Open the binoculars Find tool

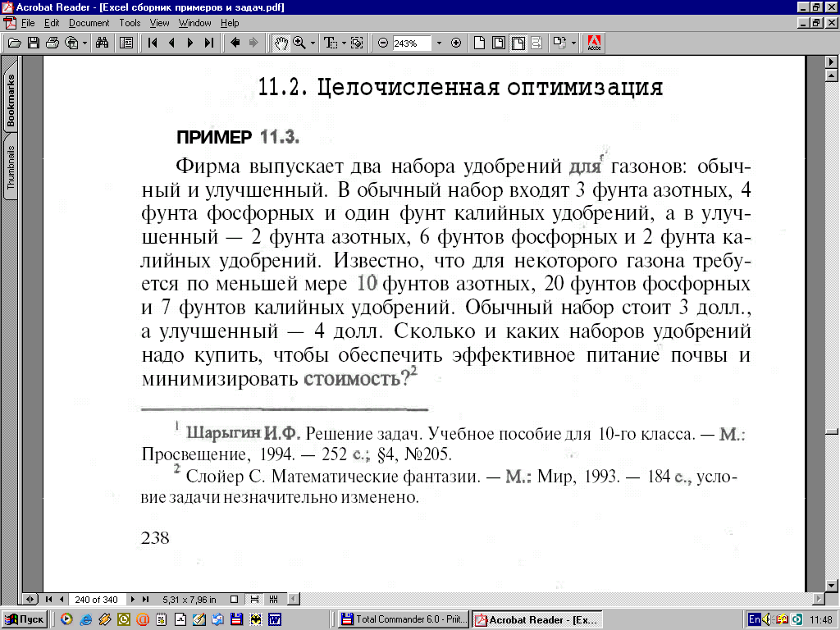pyautogui.click(x=102, y=43)
